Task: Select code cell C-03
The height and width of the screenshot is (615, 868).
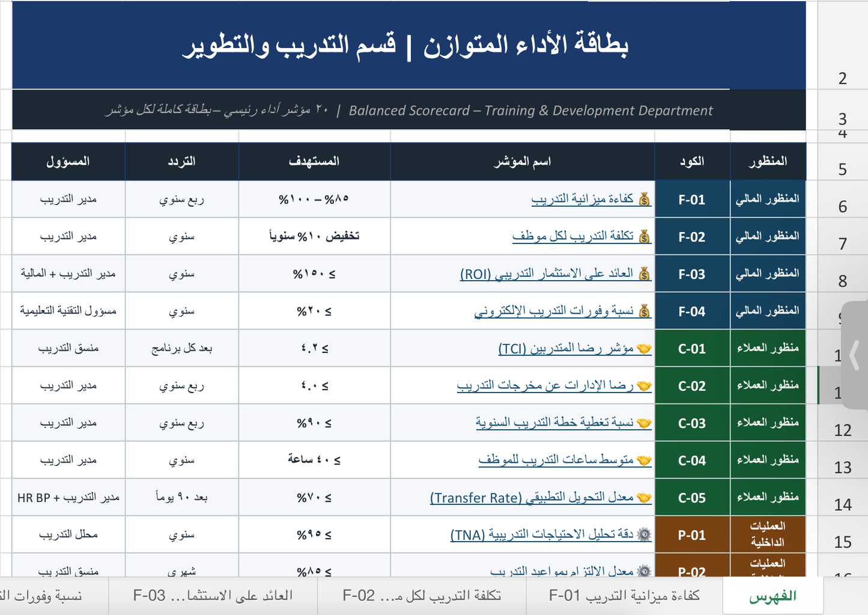Action: coord(692,423)
